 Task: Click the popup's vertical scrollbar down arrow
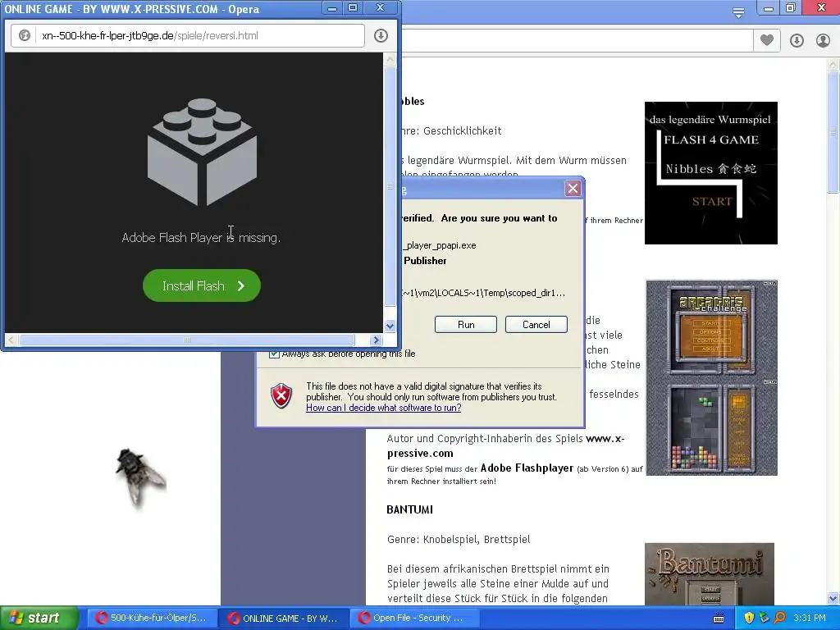pos(390,326)
